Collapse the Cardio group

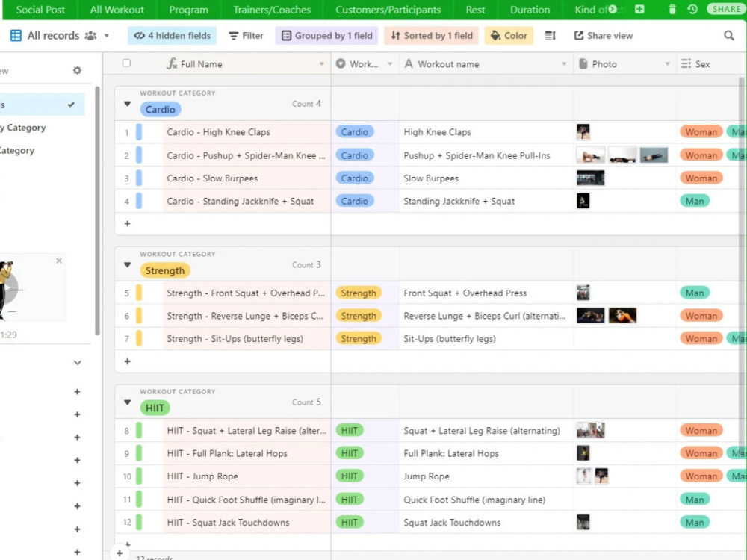point(127,104)
